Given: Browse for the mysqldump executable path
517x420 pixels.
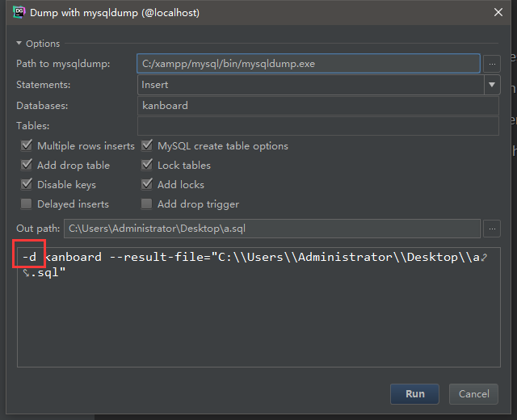Looking at the screenshot, I should pos(492,64).
